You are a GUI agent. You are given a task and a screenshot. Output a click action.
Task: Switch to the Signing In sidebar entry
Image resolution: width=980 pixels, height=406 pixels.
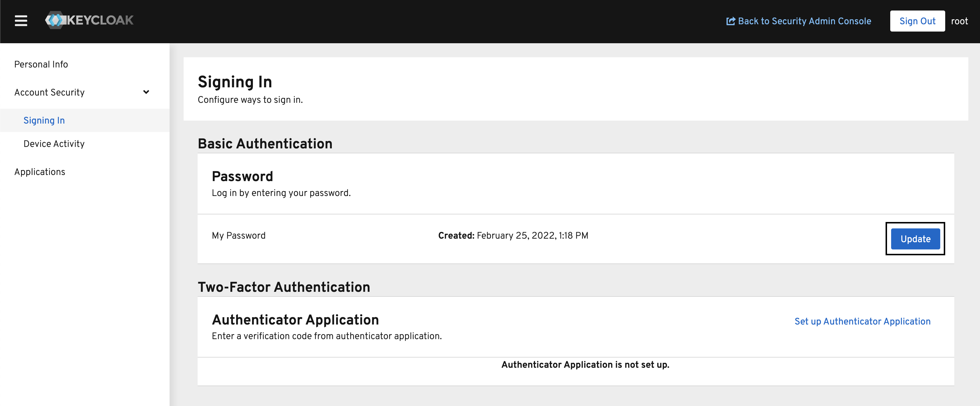pos(44,120)
